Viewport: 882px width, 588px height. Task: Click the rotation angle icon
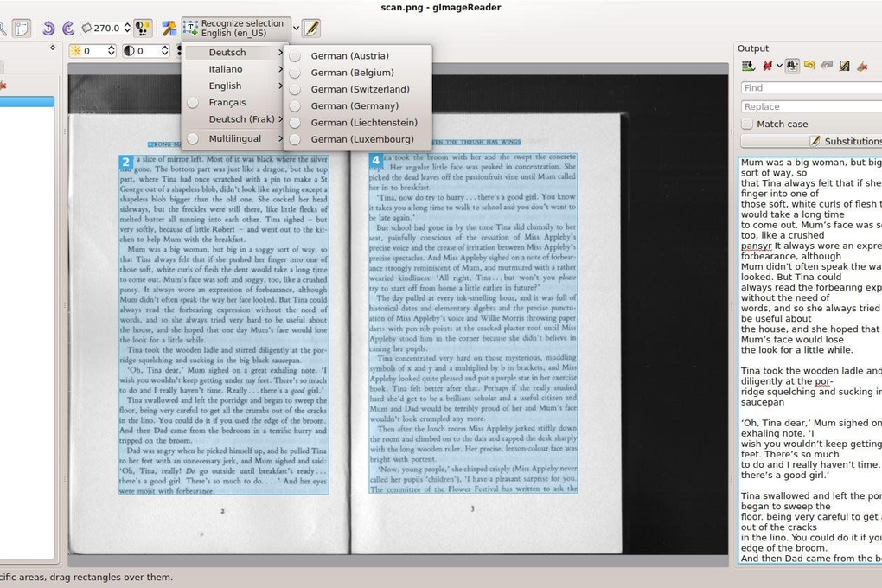pyautogui.click(x=86, y=28)
